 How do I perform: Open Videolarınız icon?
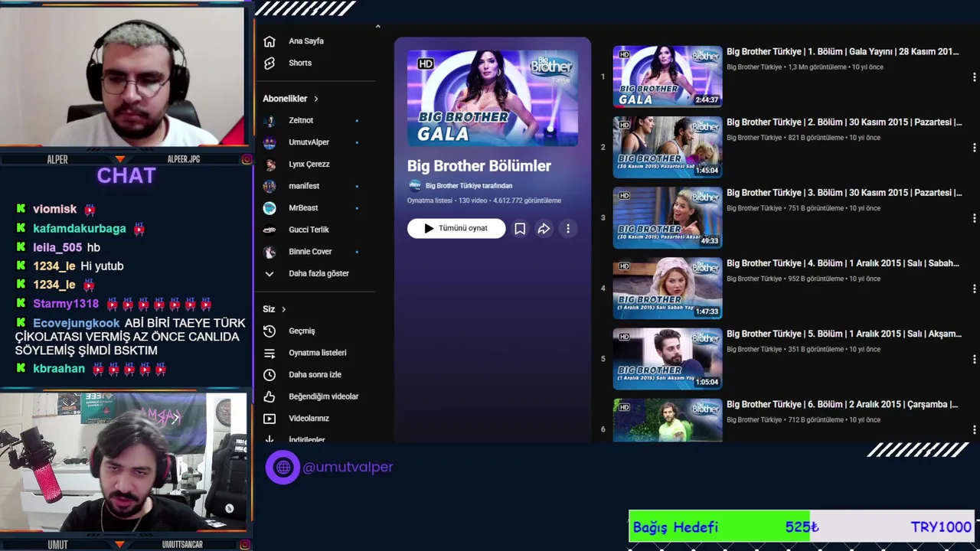click(269, 419)
